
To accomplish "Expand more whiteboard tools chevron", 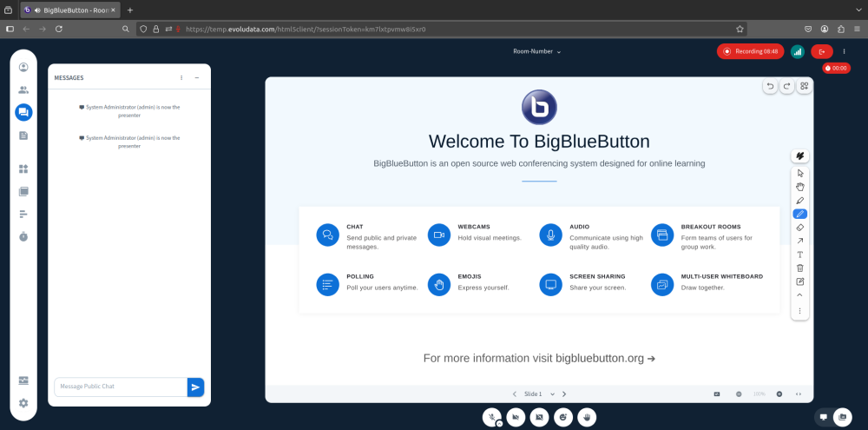I will (x=800, y=294).
